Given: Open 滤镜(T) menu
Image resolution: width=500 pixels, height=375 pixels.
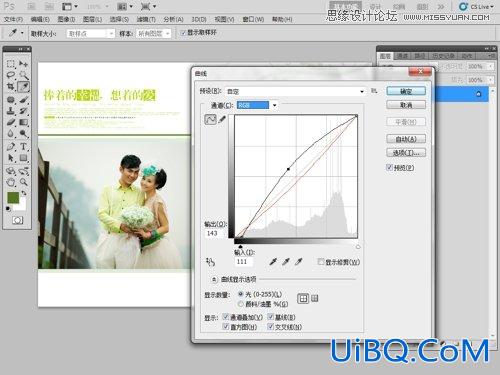Looking at the screenshot, I should click(x=146, y=19).
